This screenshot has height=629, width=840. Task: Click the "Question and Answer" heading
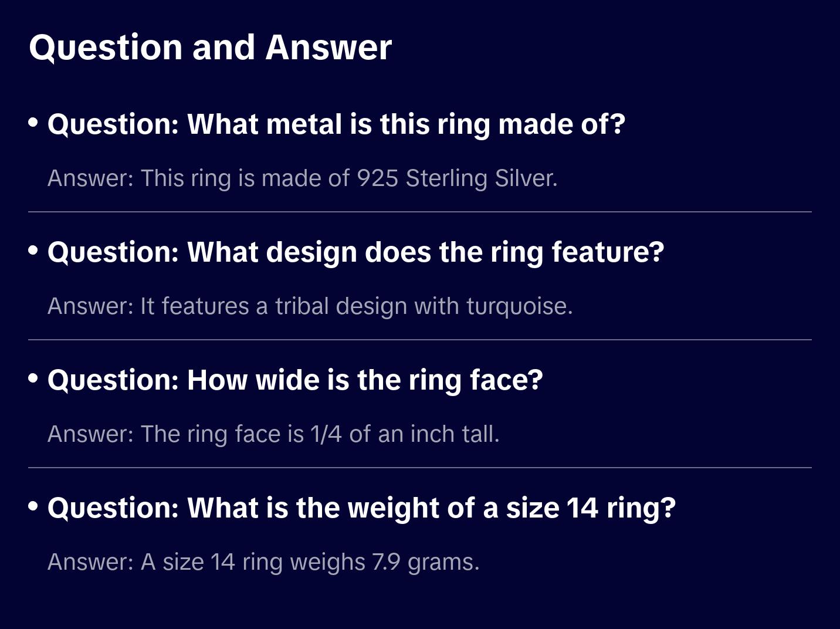(x=210, y=47)
